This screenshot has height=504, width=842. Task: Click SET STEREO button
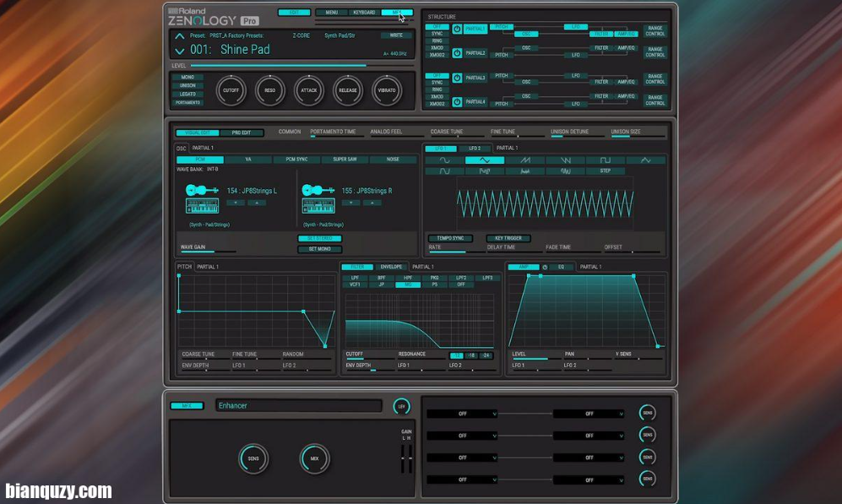click(x=319, y=238)
